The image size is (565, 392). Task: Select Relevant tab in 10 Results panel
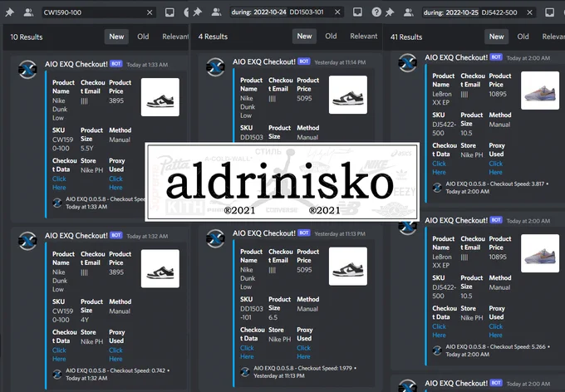(x=175, y=37)
